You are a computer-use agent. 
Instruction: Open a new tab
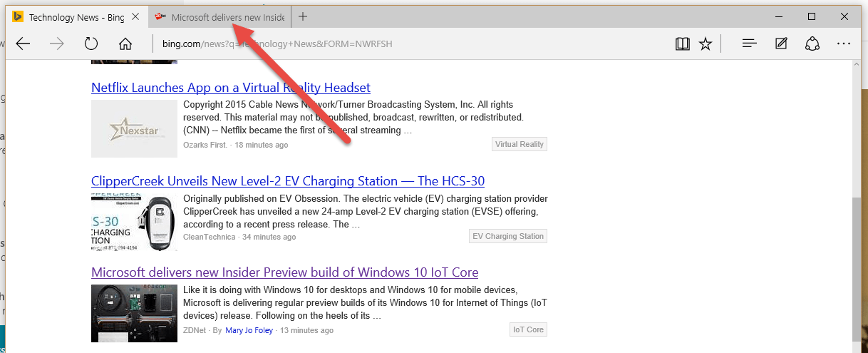point(303,16)
